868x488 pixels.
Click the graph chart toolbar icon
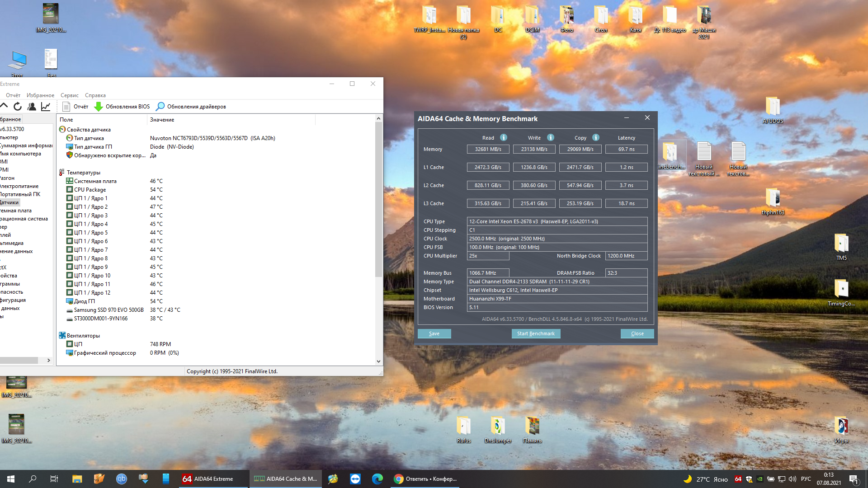46,107
